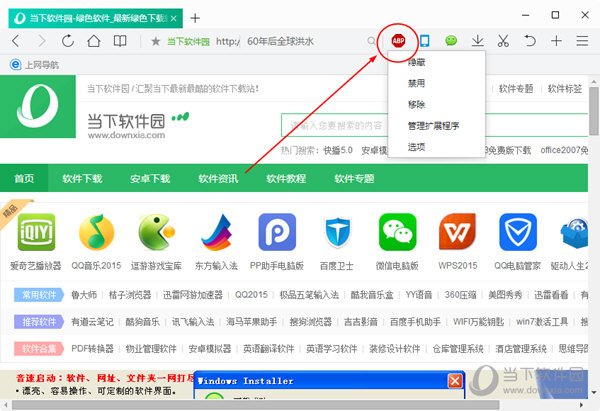This screenshot has height=411, width=600.
Task: Open the QQ音乐2015 app icon
Action: click(x=96, y=232)
